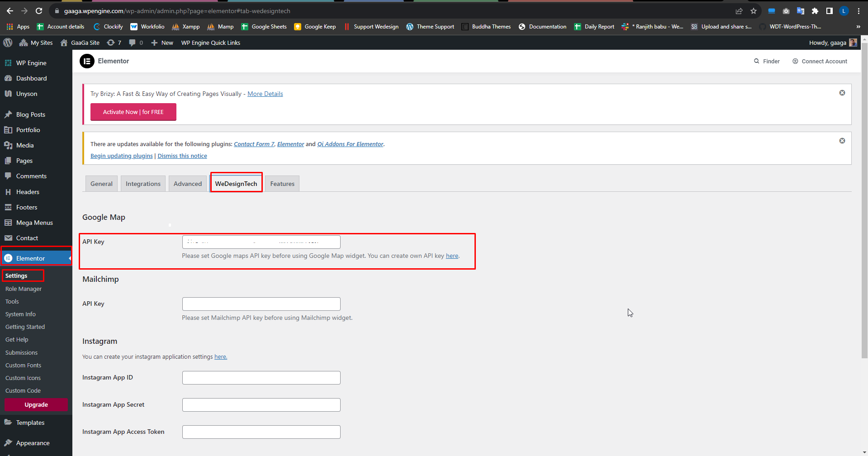Open Submissions submenu
The image size is (868, 456).
[21, 352]
